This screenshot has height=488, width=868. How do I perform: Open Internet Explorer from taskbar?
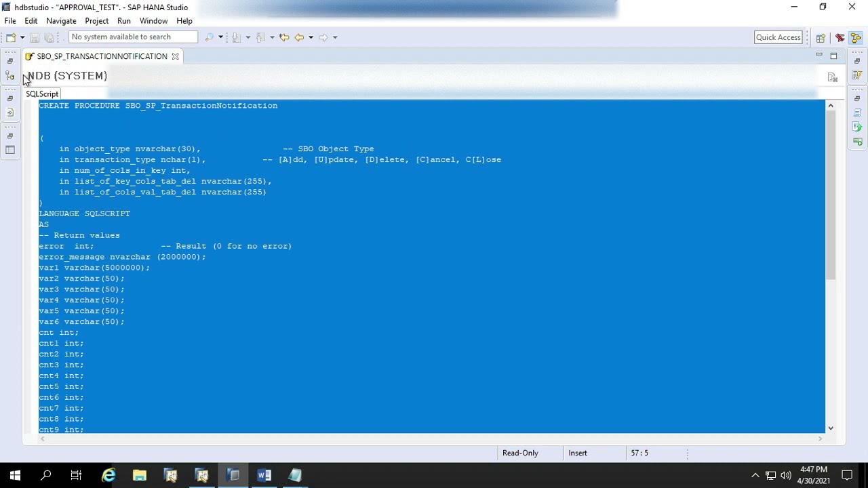click(108, 475)
